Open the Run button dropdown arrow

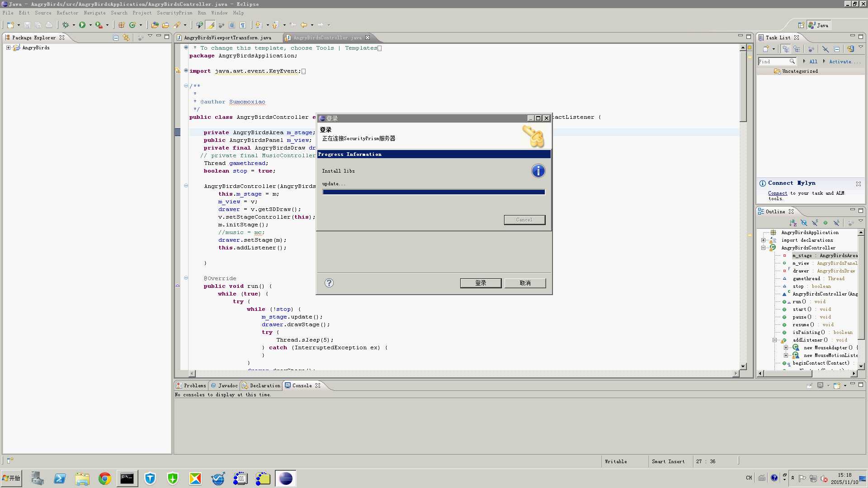(x=90, y=25)
